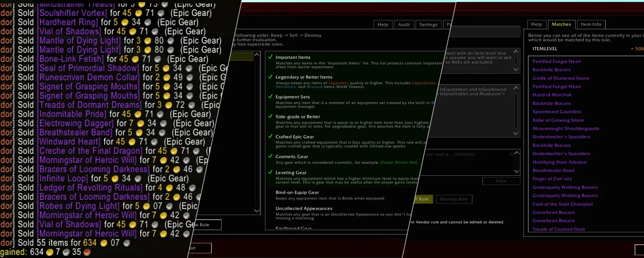Click Ledger of Revolting Rituals chat link
644x258 pixels.
90,187
